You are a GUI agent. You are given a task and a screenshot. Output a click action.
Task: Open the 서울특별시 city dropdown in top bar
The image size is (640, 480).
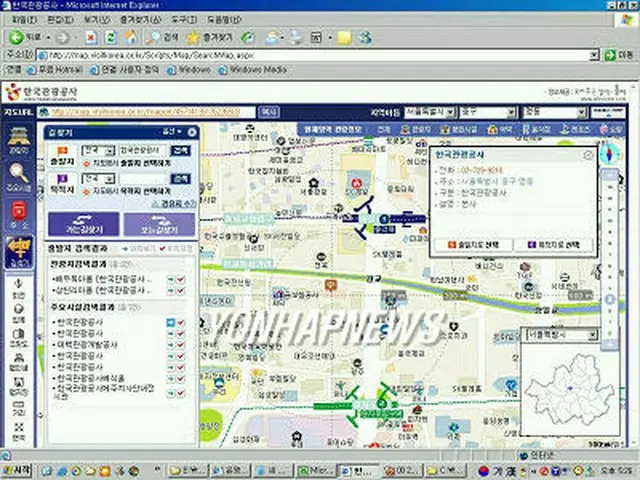[x=430, y=112]
